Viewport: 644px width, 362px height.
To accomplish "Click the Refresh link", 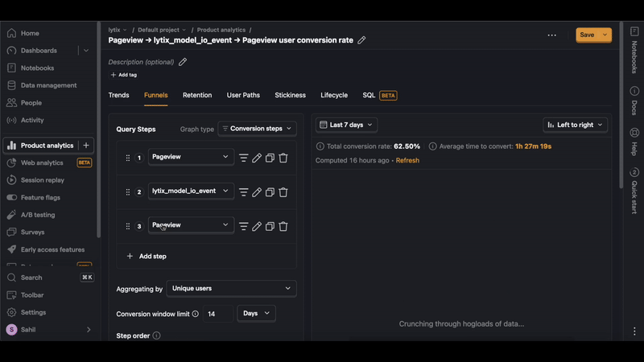I will click(407, 160).
